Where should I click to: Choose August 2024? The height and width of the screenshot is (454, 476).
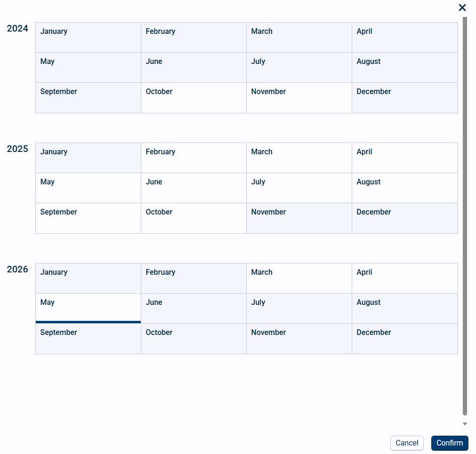(x=404, y=68)
